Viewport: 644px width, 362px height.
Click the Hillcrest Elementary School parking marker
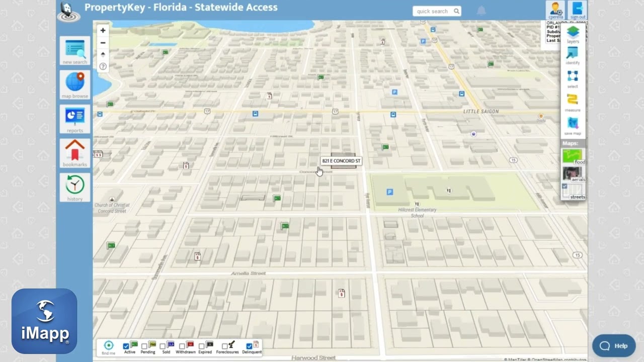[389, 192]
